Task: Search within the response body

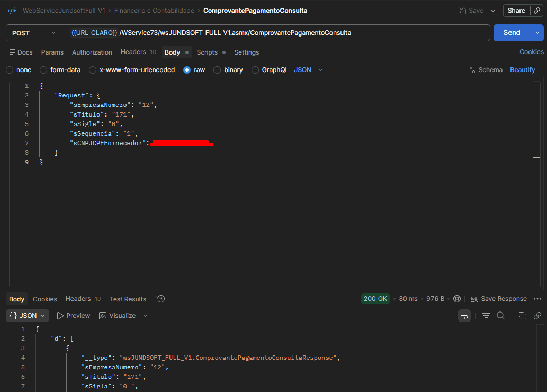Action: [x=500, y=316]
